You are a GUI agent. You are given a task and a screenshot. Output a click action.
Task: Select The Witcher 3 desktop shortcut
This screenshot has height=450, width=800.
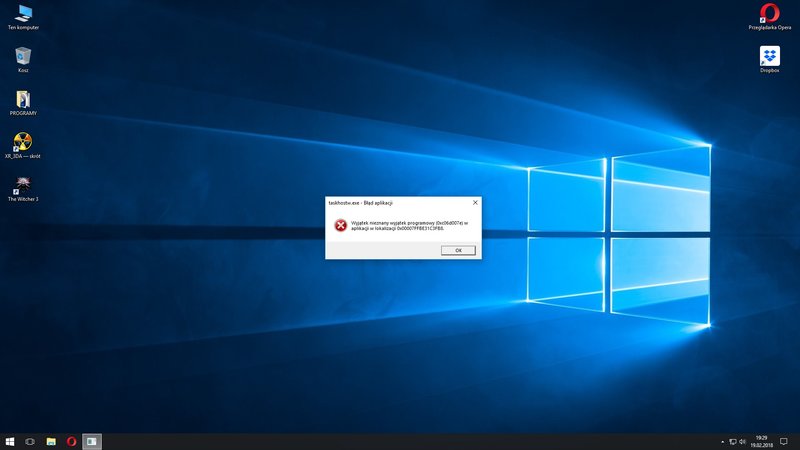23,186
